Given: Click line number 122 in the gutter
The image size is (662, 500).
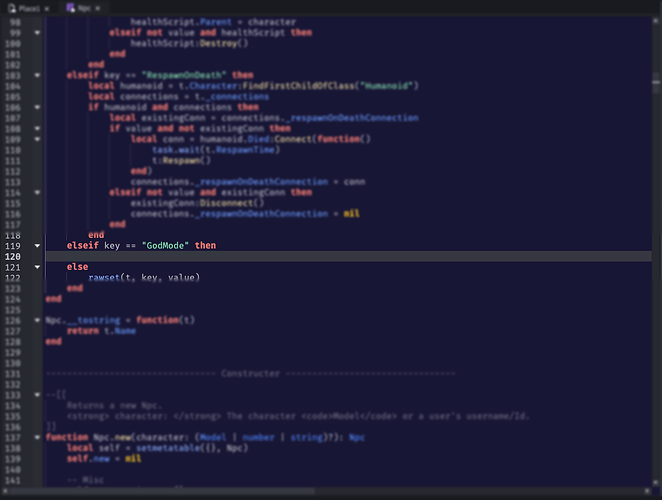Looking at the screenshot, I should (x=13, y=278).
